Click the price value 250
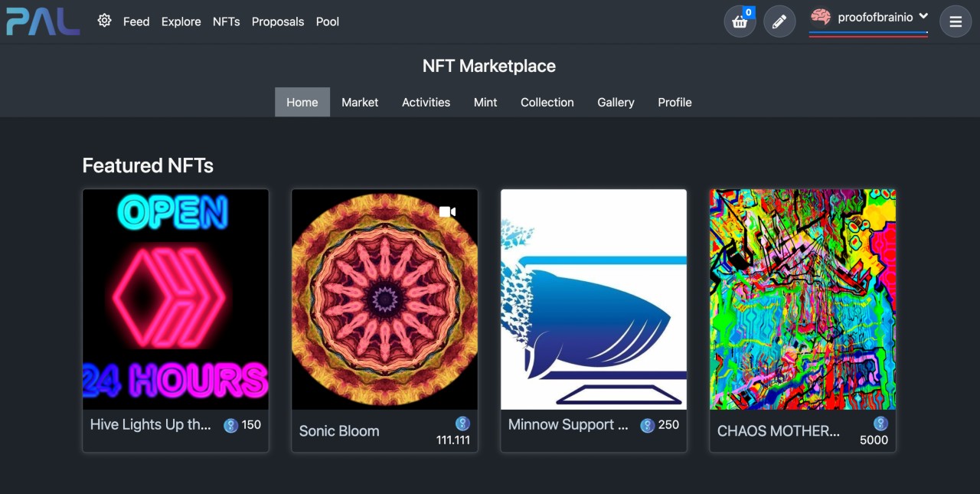The width and height of the screenshot is (980, 494). click(668, 424)
